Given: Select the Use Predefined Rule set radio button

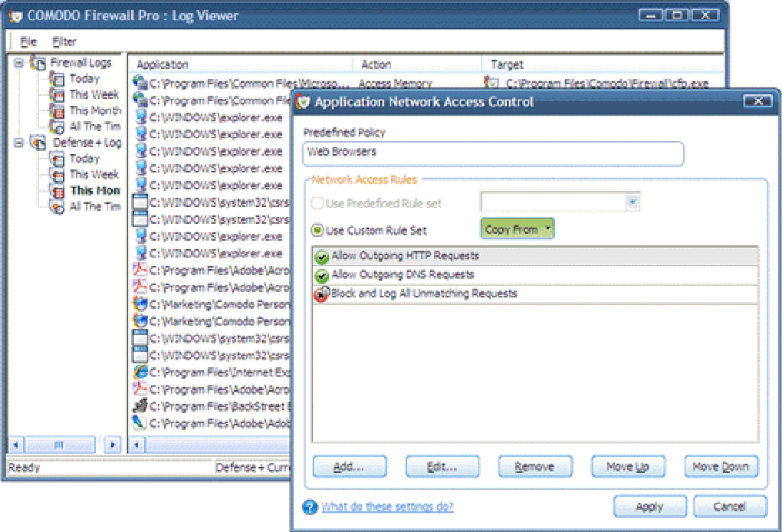Looking at the screenshot, I should 317,203.
